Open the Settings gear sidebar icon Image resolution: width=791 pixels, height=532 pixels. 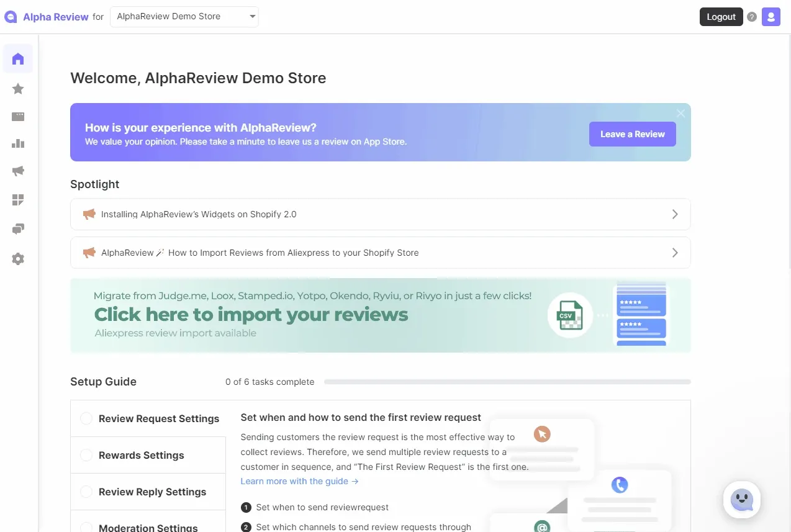pos(18,259)
